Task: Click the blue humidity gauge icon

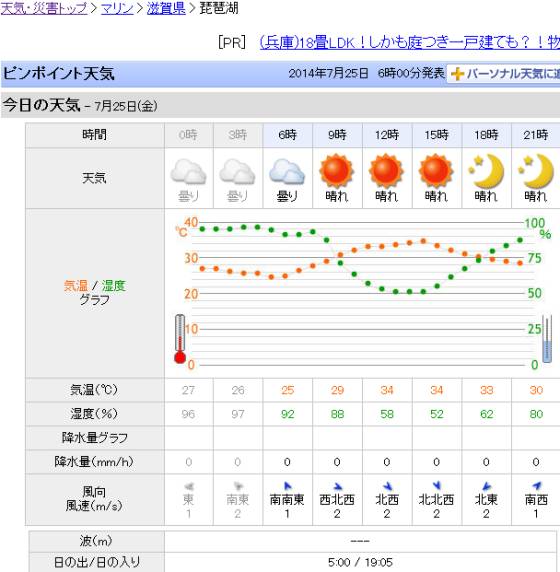Action: 547,339
